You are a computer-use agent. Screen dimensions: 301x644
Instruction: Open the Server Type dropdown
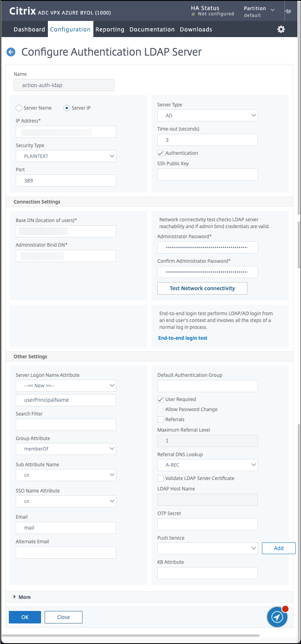coord(207,115)
